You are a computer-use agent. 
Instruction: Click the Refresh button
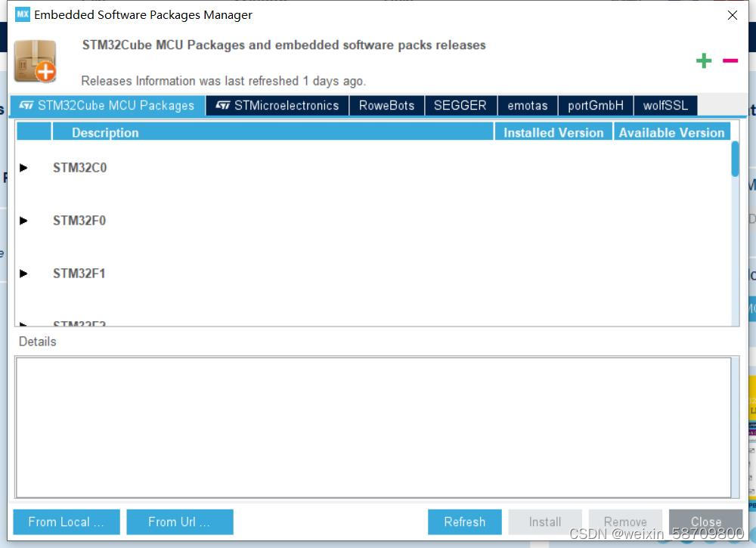click(465, 522)
